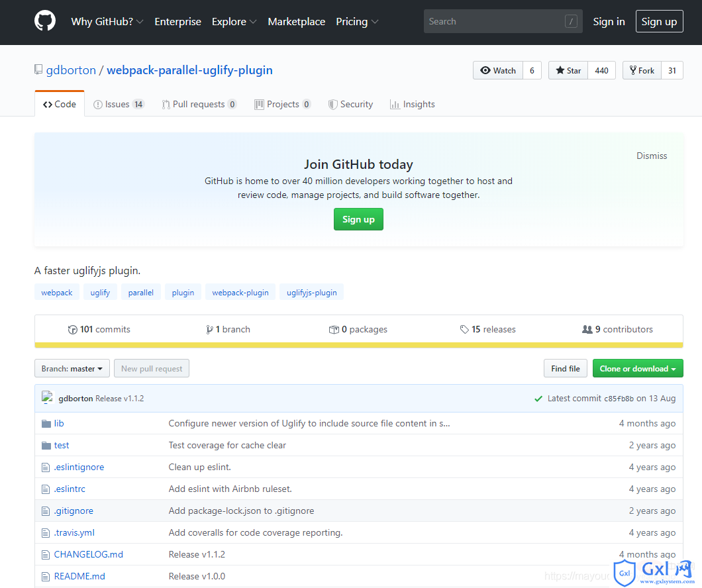Expand the Pricing menu

point(357,21)
